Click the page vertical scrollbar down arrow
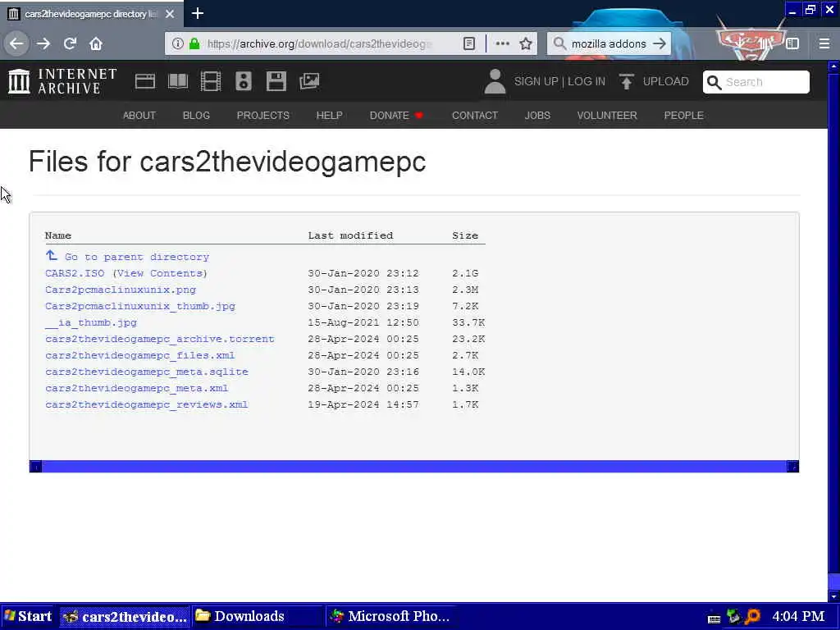This screenshot has height=630, width=840. 833,596
